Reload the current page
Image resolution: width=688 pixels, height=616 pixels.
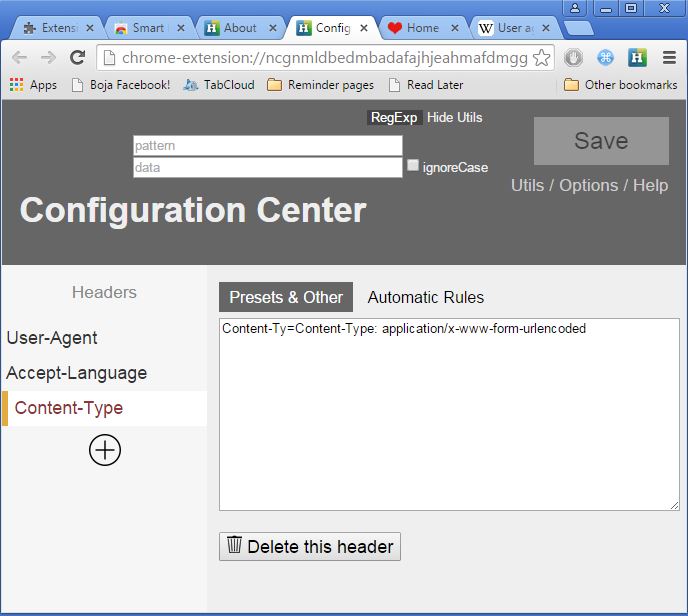pyautogui.click(x=76, y=58)
